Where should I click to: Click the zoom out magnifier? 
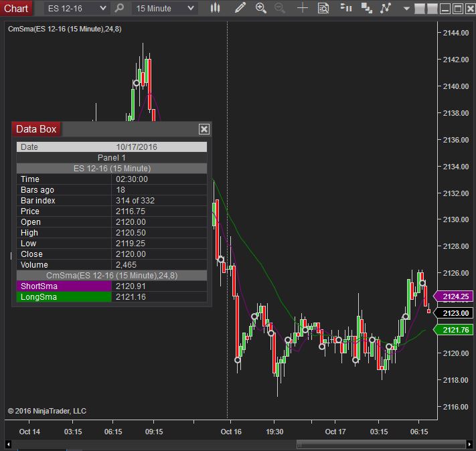pos(280,8)
